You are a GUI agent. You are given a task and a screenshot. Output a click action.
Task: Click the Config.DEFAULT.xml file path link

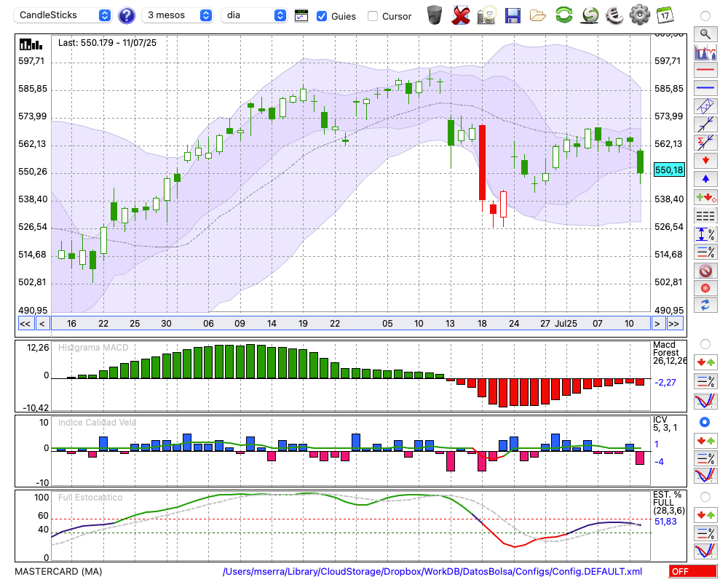click(432, 571)
